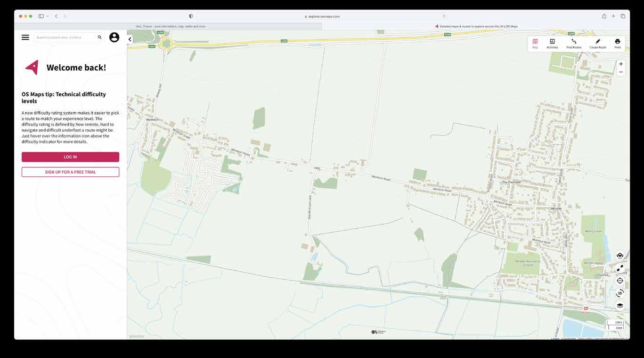Viewport: 644px width, 358px height.
Task: Zoom out of the map with minus
Action: point(621,72)
